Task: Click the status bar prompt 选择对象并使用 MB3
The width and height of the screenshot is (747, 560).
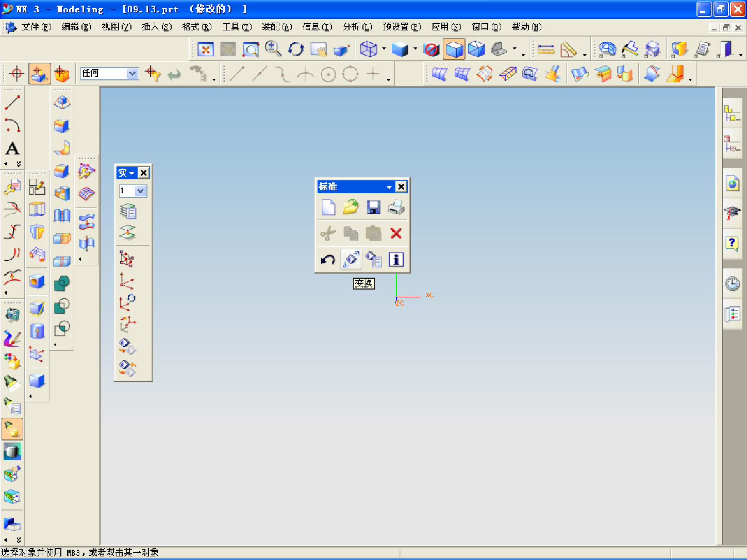Action: [80, 552]
